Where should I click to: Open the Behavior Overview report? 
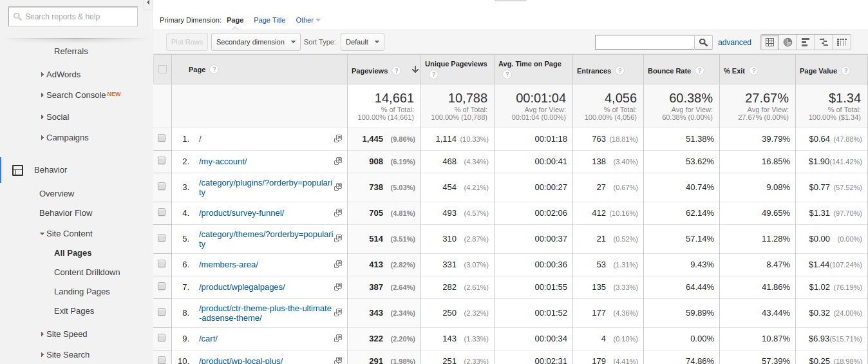pyautogui.click(x=57, y=194)
